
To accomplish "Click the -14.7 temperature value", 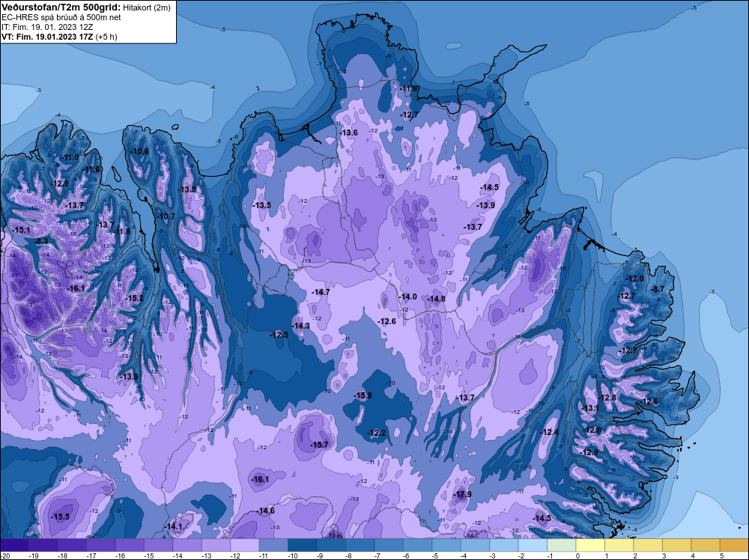I will [321, 292].
